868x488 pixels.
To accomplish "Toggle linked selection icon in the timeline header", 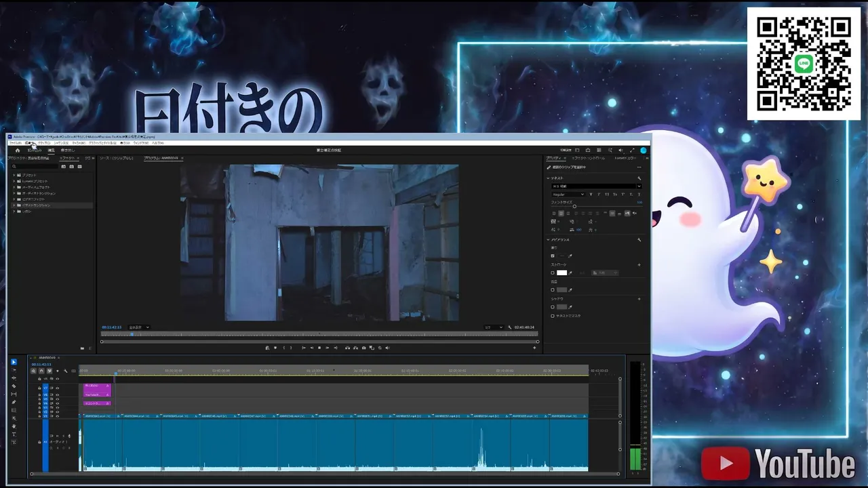I will tap(50, 371).
